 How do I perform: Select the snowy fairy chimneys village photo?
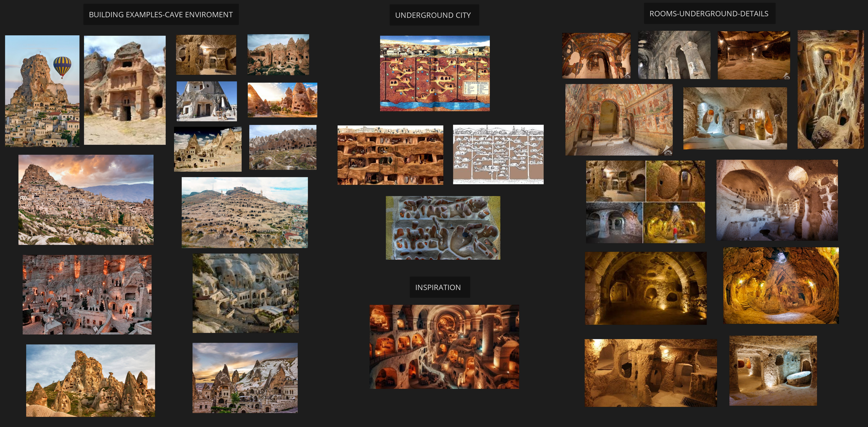coord(245,378)
